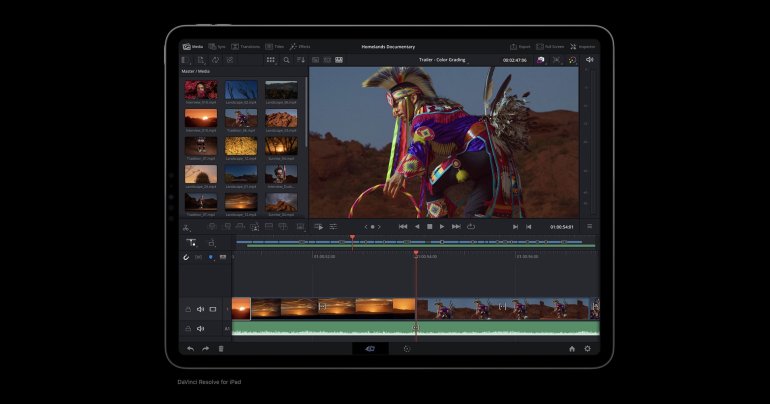
Task: Switch to the Titles tab
Action: tap(274, 46)
